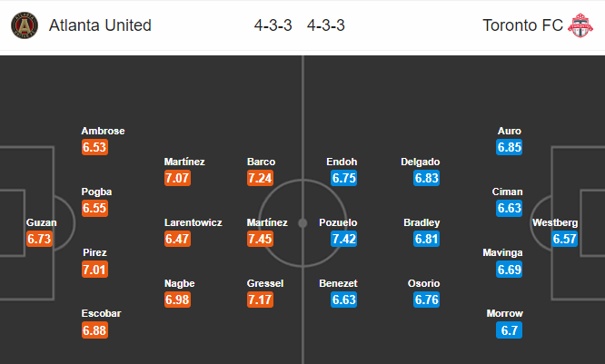Click player name Ambrose
Screen dimensions: 605x364
click(103, 131)
